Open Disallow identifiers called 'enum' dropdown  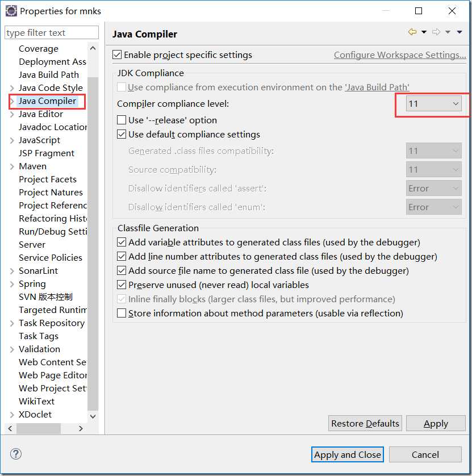[433, 207]
